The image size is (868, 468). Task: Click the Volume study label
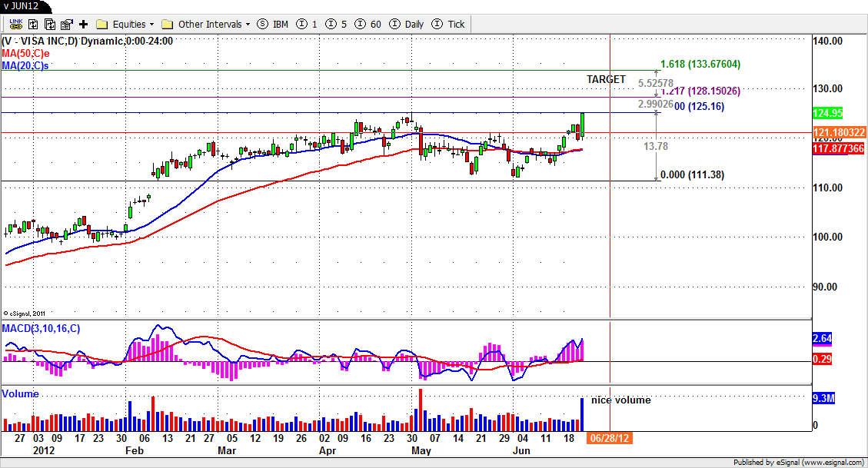tap(21, 394)
